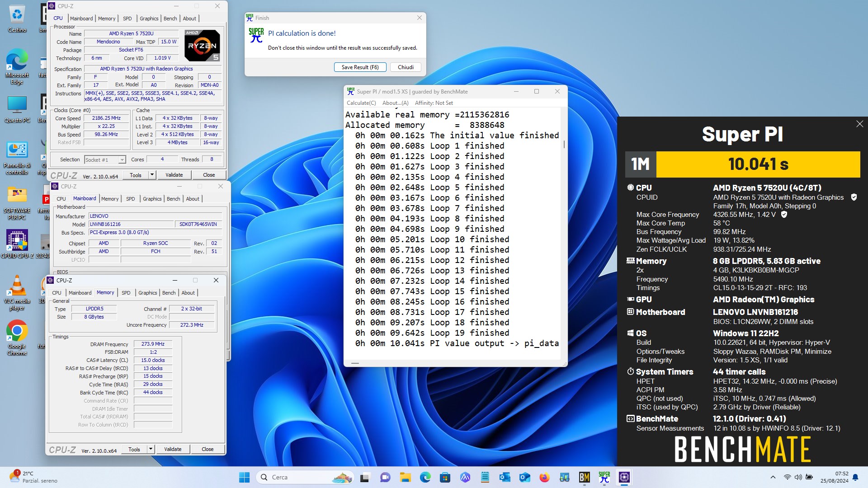Screen dimensions: 868x488
Task: Click 'LENOVO LNVNB161216' in BenchMate panel
Action: point(755,312)
